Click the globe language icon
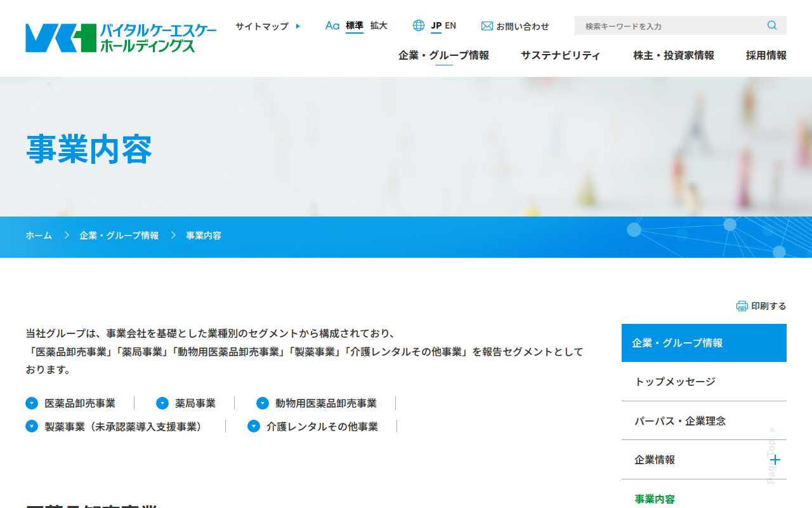This screenshot has height=508, width=812. pos(419,25)
